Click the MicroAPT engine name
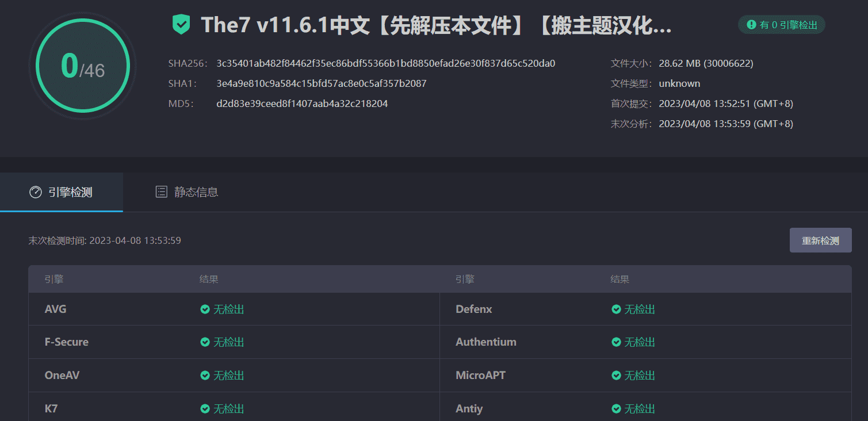 tap(481, 376)
